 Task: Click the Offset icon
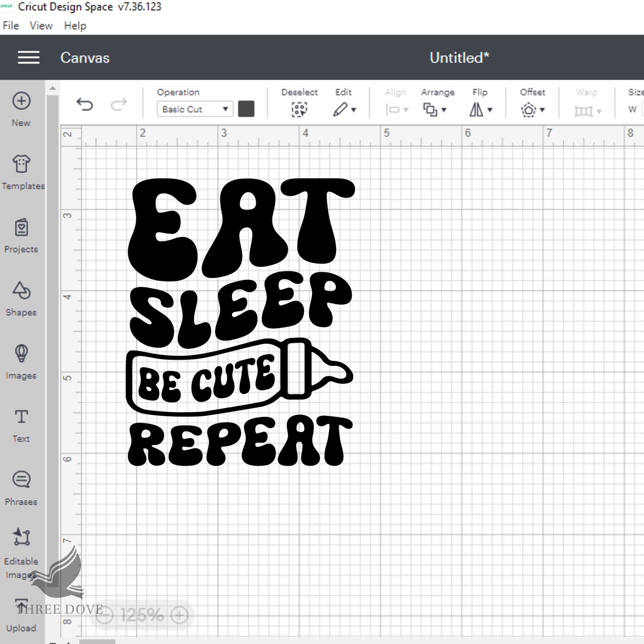pos(529,110)
